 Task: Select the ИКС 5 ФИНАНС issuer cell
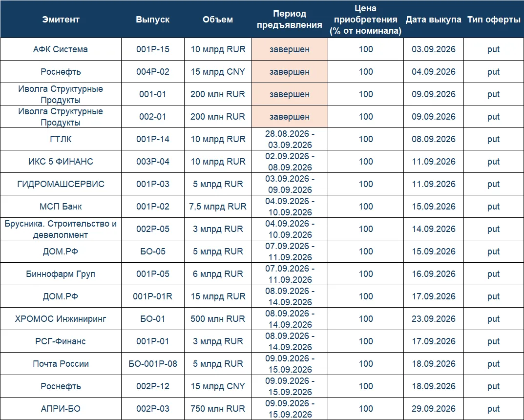point(61,161)
